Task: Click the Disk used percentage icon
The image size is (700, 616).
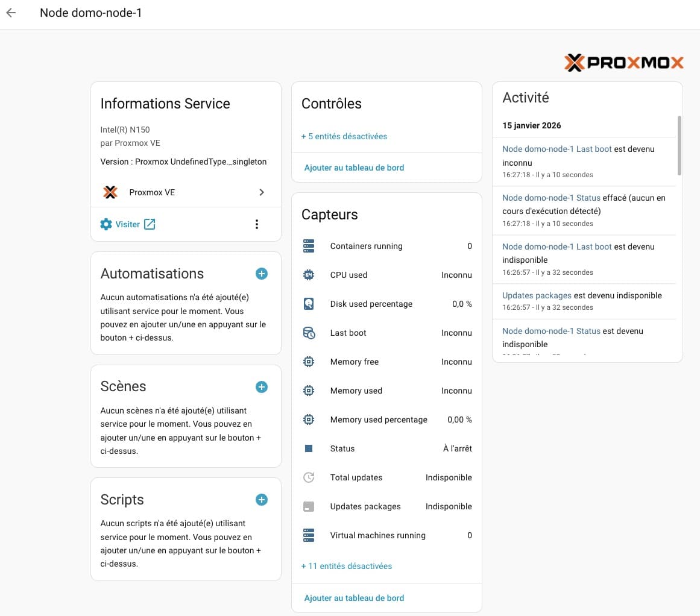Action: (309, 304)
